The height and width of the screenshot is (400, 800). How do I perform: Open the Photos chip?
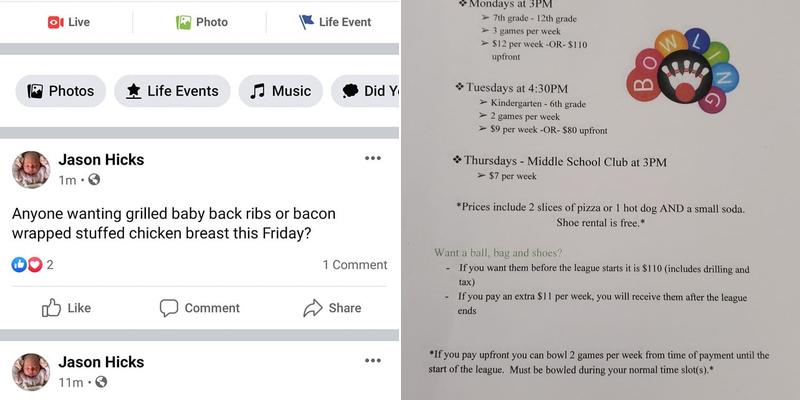pos(61,91)
